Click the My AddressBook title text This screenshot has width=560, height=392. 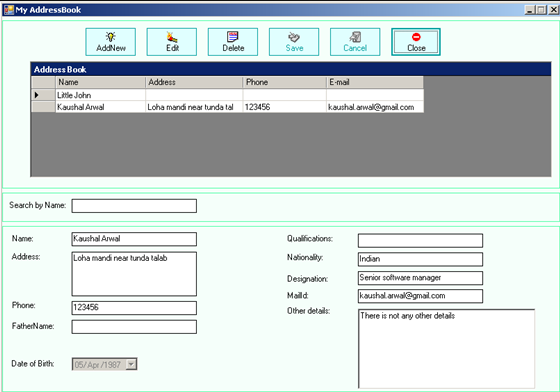point(48,10)
